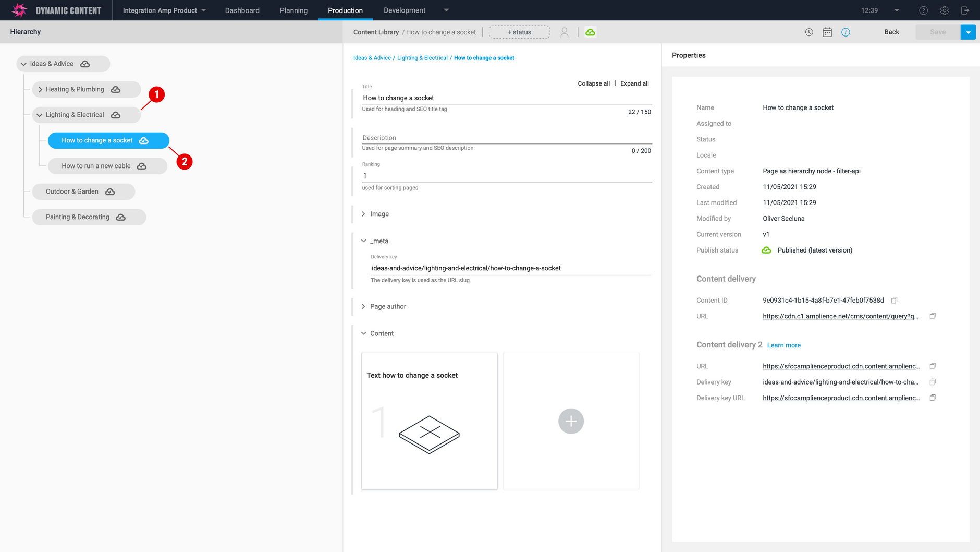The width and height of the screenshot is (980, 552).
Task: Click the green published cloud icon near status
Action: pyautogui.click(x=590, y=32)
